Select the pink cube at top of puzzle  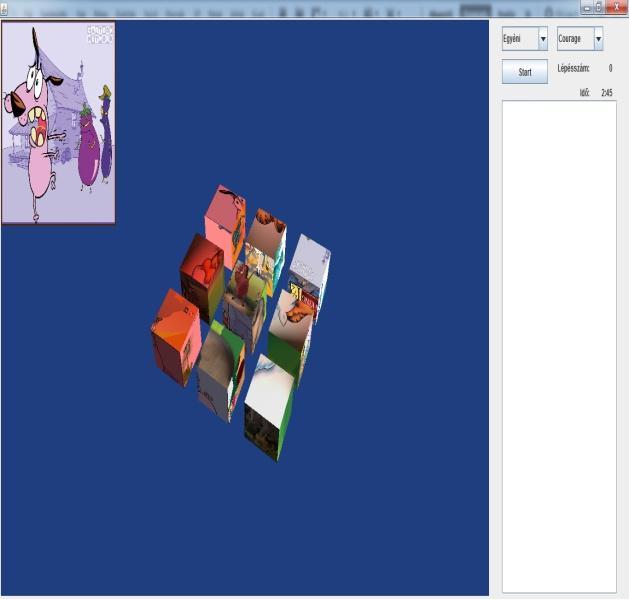point(225,227)
